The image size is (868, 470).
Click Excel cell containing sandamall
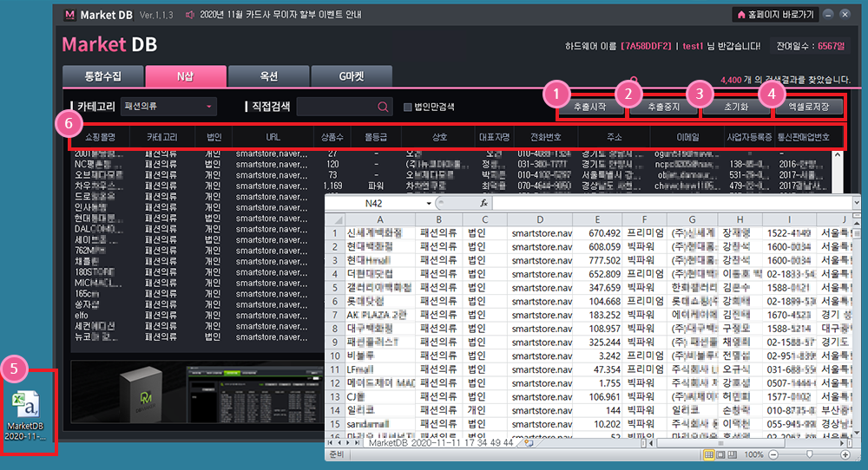pyautogui.click(x=380, y=424)
